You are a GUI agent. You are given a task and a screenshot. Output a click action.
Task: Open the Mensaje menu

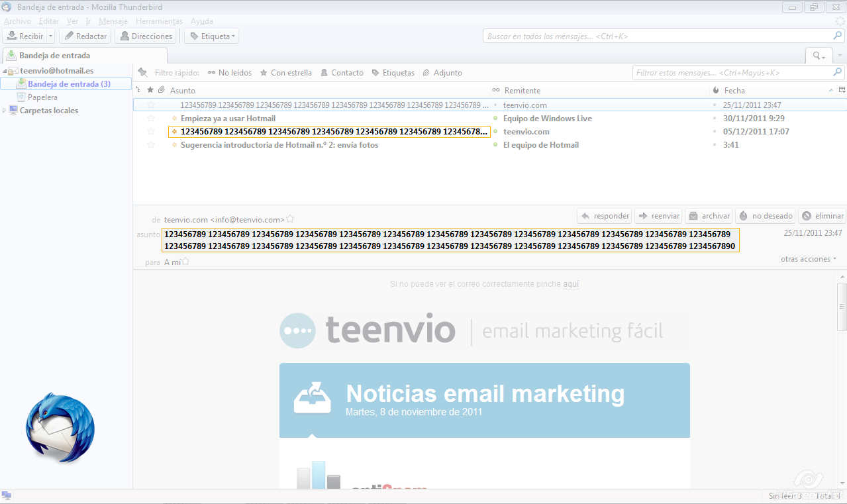(113, 21)
